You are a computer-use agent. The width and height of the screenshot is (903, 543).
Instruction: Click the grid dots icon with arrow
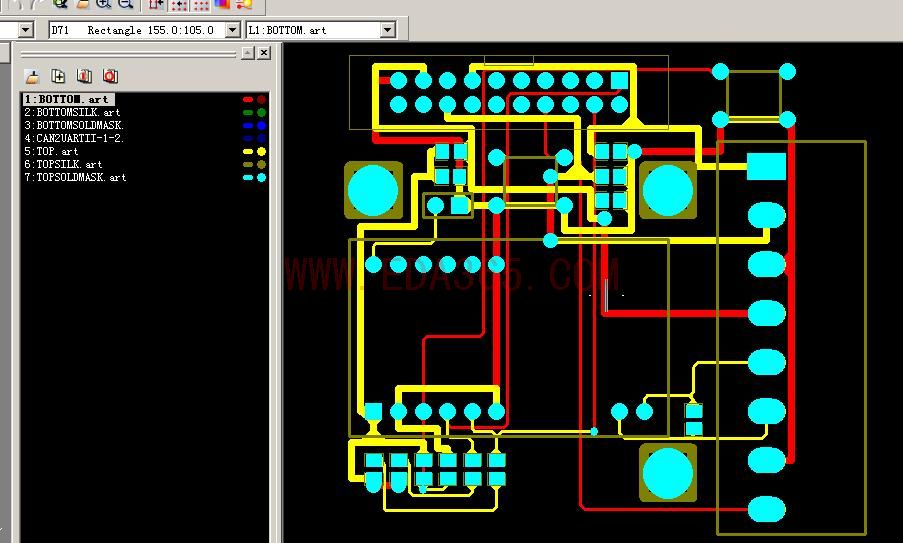point(180,5)
